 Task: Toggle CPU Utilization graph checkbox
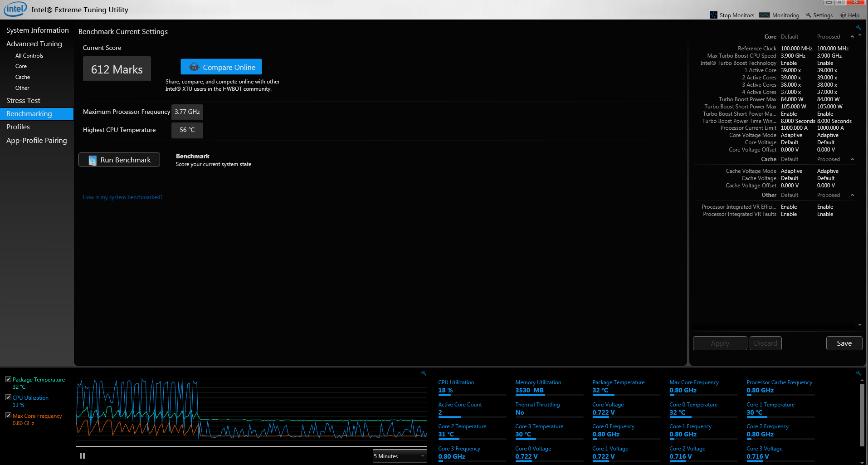8,397
